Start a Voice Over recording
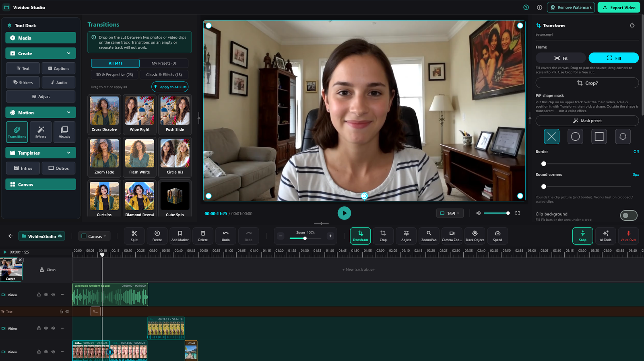This screenshot has height=361, width=644. click(x=628, y=236)
